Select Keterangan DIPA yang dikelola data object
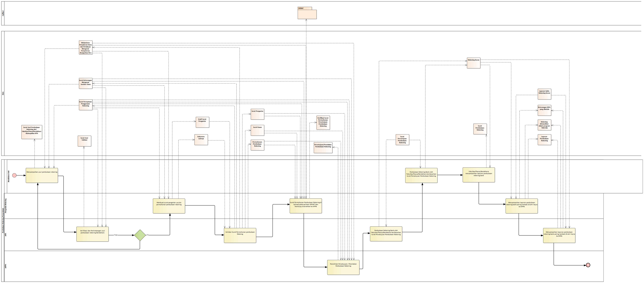 pos(544,110)
